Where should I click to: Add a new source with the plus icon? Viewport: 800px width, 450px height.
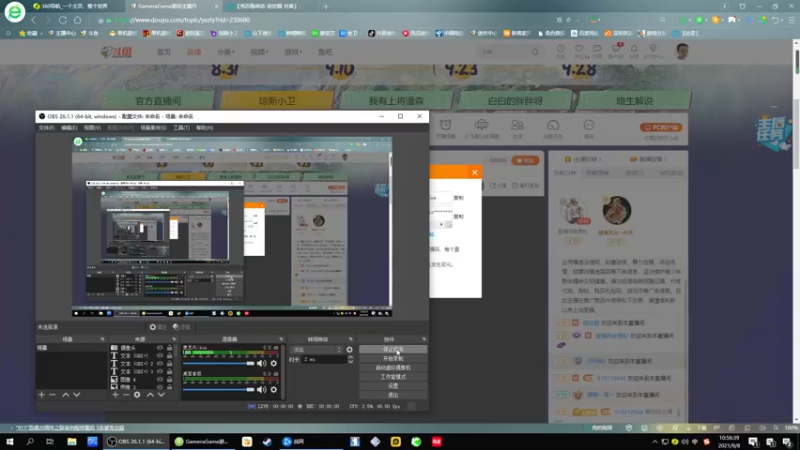coord(115,394)
